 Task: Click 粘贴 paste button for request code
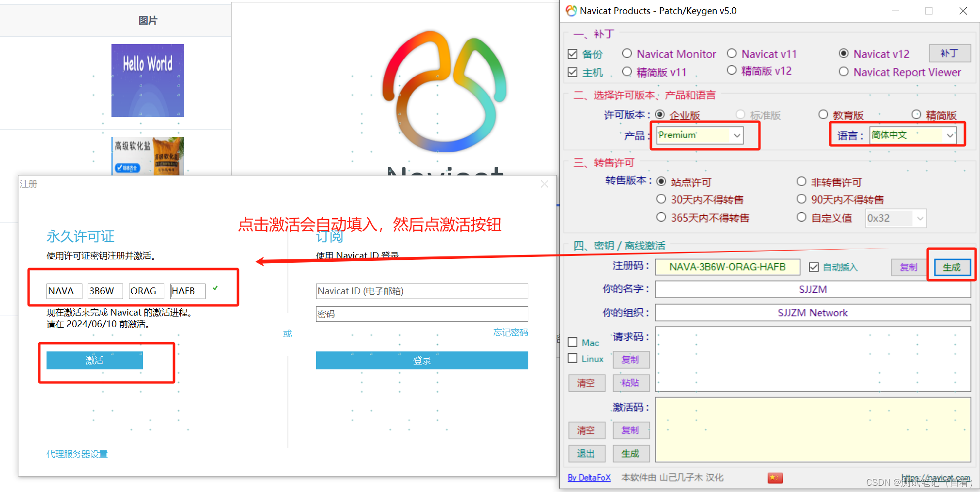pos(631,383)
